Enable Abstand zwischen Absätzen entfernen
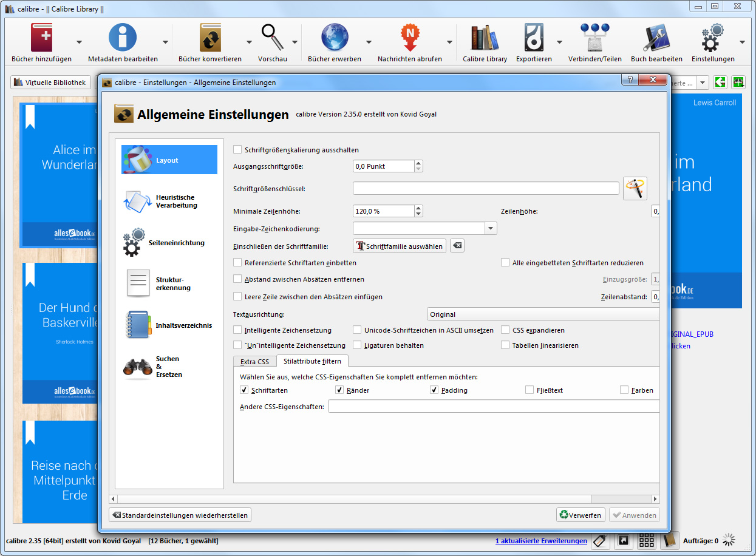 point(237,279)
